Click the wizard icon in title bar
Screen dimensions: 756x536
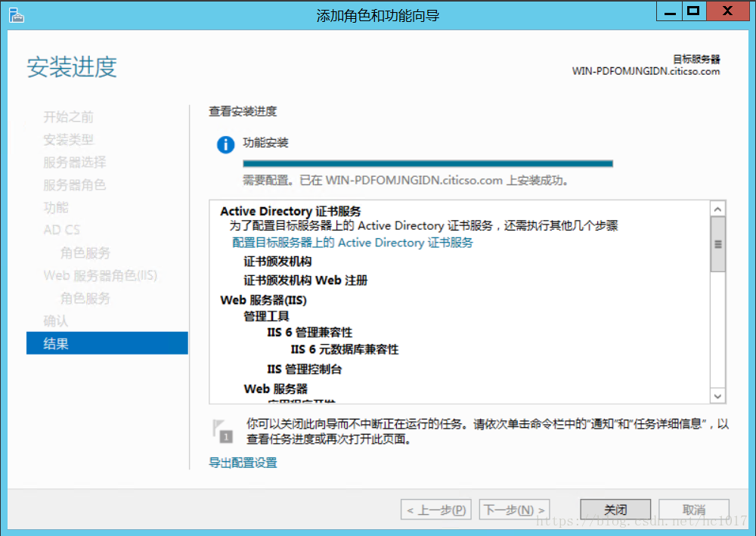coord(16,15)
